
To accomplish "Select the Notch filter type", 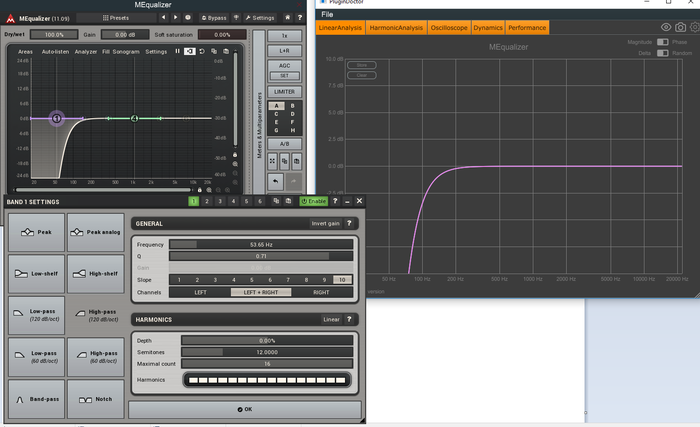I will [x=96, y=399].
